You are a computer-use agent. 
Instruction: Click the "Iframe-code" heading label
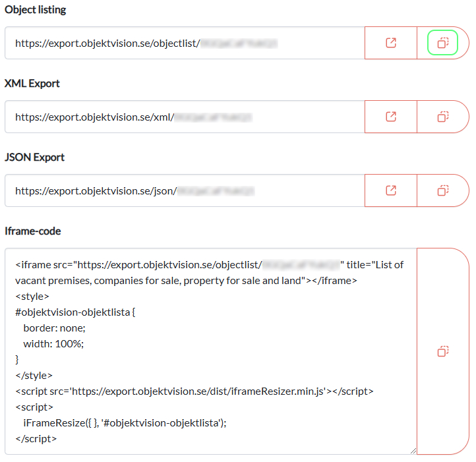tap(34, 231)
